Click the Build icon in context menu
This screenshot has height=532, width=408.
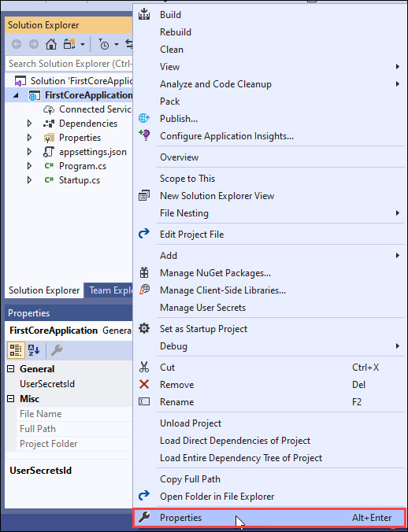144,15
